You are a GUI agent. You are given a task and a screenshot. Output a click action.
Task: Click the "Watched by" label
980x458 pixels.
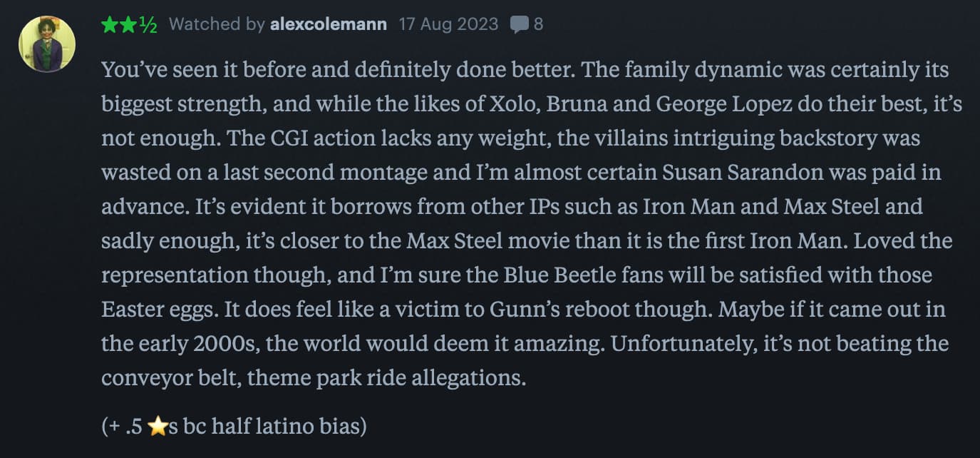pos(217,24)
